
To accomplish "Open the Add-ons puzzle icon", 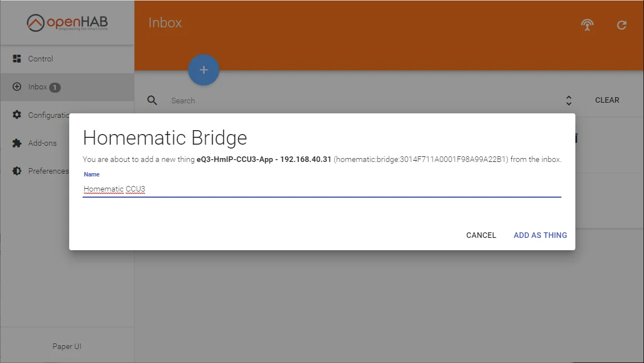I will [x=17, y=143].
